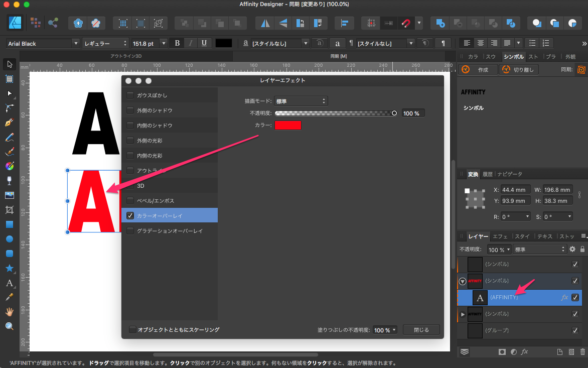The image size is (588, 368).
Task: Toggle Bold text formatting button
Action: [x=177, y=43]
